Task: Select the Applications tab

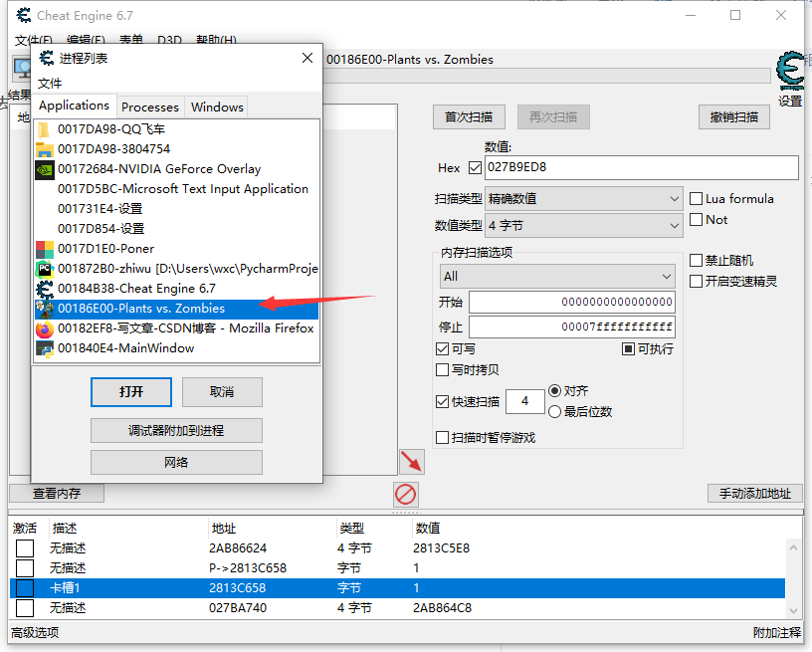Action: (x=74, y=106)
